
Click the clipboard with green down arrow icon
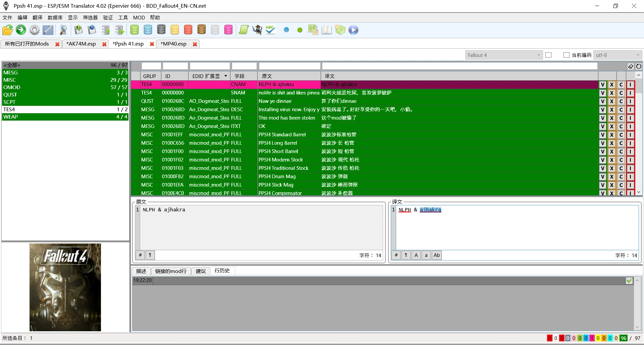pos(78,30)
